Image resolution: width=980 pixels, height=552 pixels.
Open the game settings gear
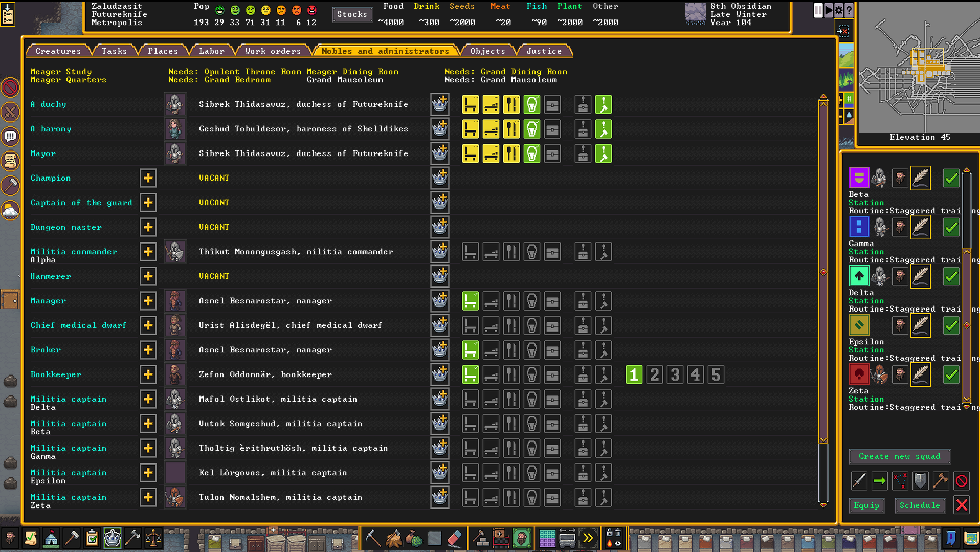(x=839, y=10)
